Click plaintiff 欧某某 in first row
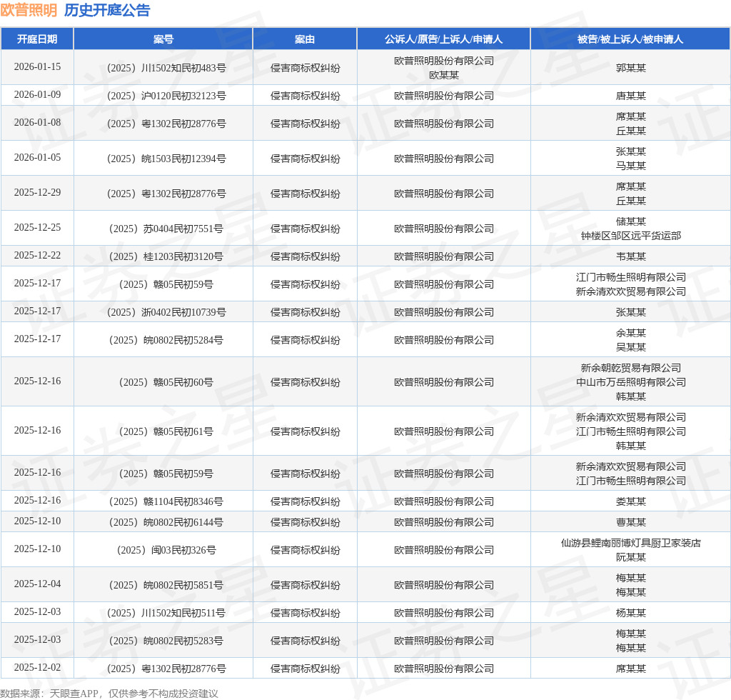The image size is (731, 700). pyautogui.click(x=444, y=75)
